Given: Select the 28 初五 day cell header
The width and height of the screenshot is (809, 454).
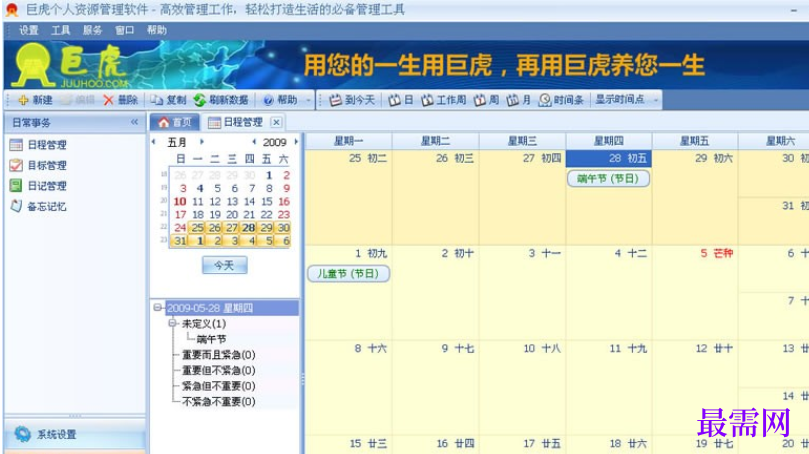Looking at the screenshot, I should [x=609, y=158].
